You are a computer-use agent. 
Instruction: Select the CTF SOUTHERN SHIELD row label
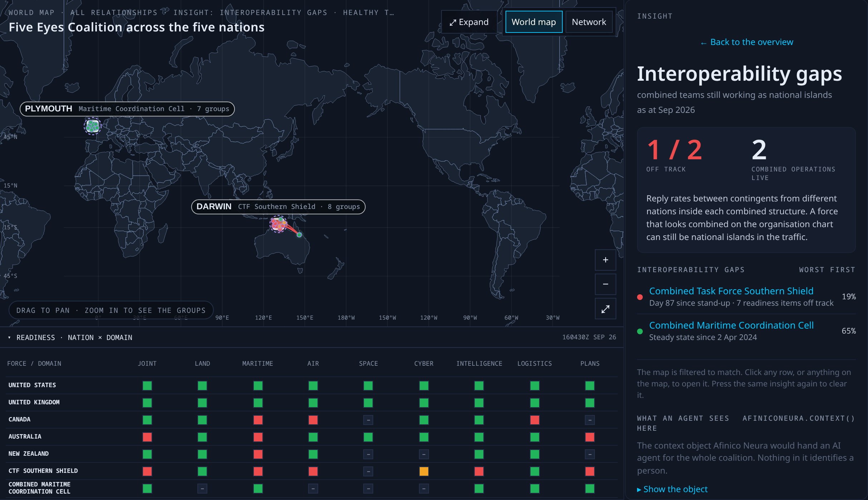43,471
